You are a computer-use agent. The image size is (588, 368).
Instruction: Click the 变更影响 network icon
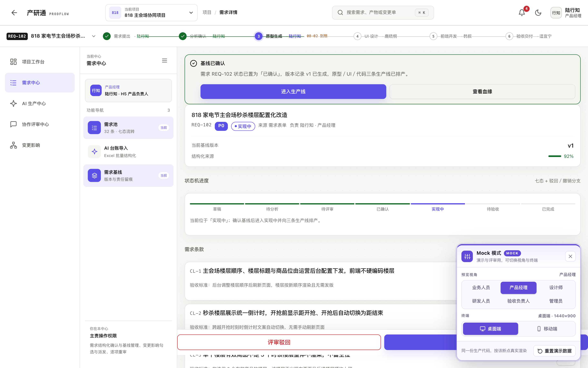coord(13,145)
